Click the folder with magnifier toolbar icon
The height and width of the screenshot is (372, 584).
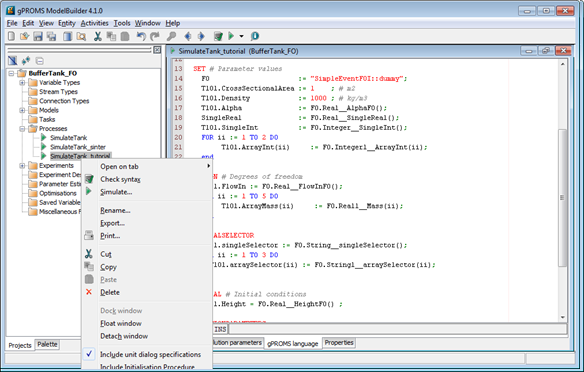click(81, 36)
